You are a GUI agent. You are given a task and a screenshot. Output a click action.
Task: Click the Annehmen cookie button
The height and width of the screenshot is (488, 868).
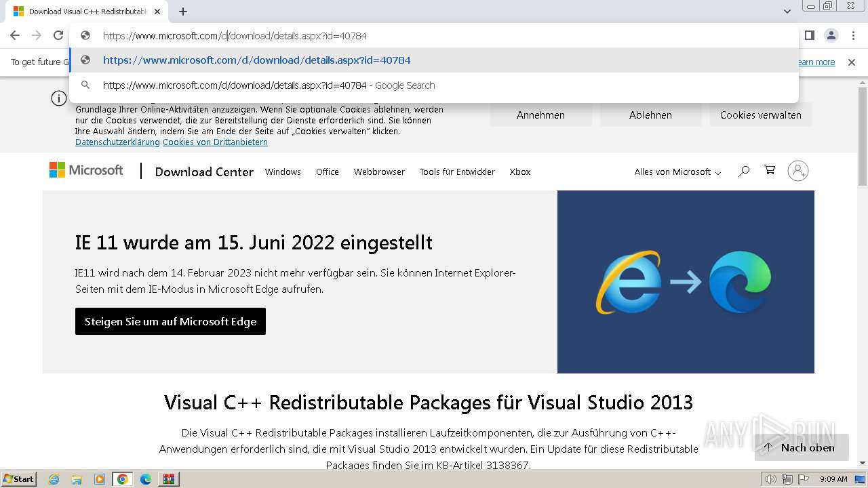click(x=540, y=115)
